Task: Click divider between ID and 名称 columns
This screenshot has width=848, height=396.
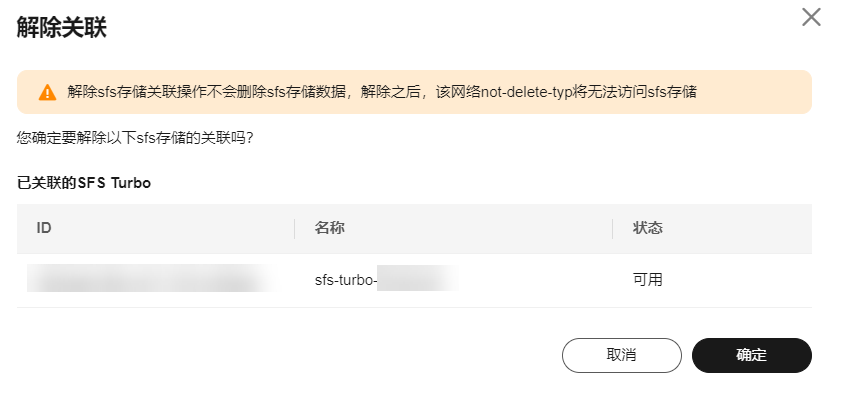Action: [294, 228]
